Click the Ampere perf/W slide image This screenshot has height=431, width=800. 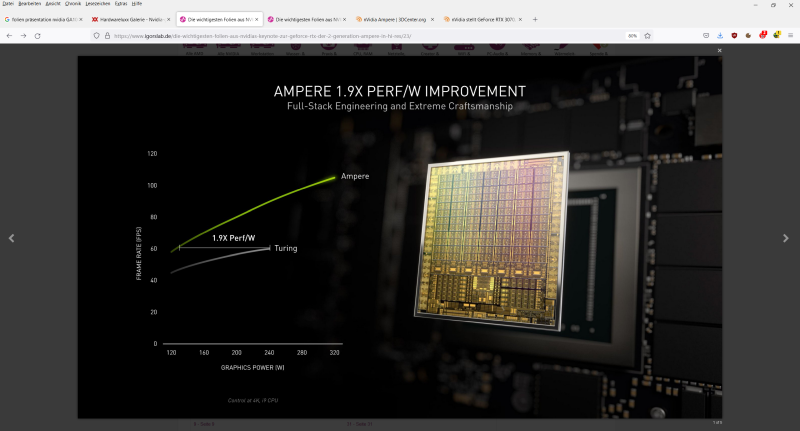coord(399,237)
